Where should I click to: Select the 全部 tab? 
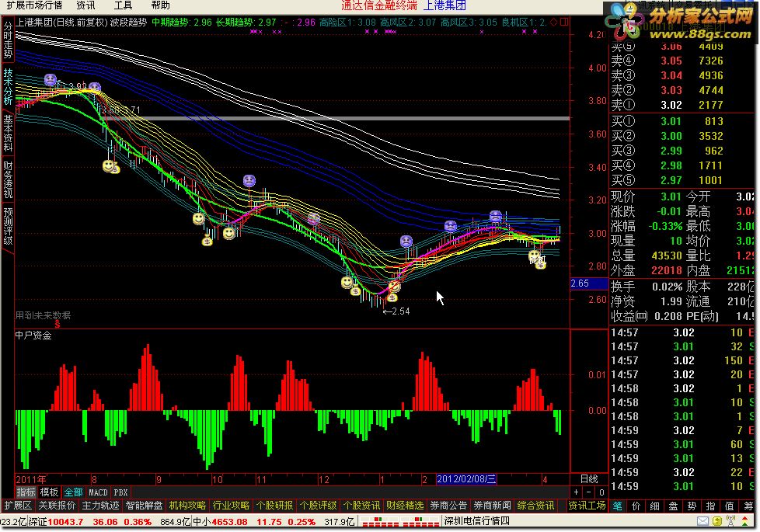coord(73,492)
